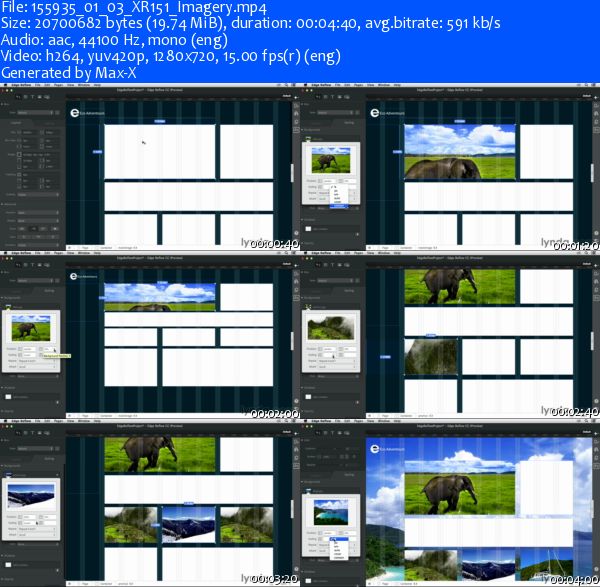Open the Repeat dropdown in popup, 00:02:40 frame
The height and width of the screenshot is (587, 600).
(x=337, y=361)
